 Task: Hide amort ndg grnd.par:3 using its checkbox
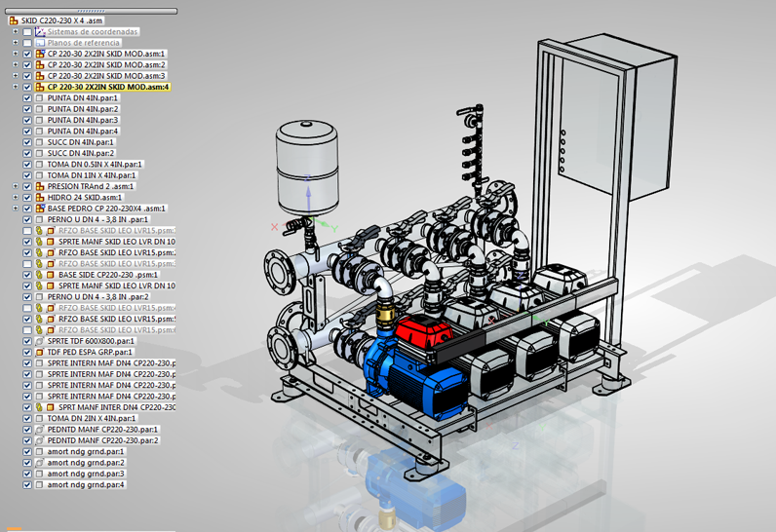coord(27,474)
